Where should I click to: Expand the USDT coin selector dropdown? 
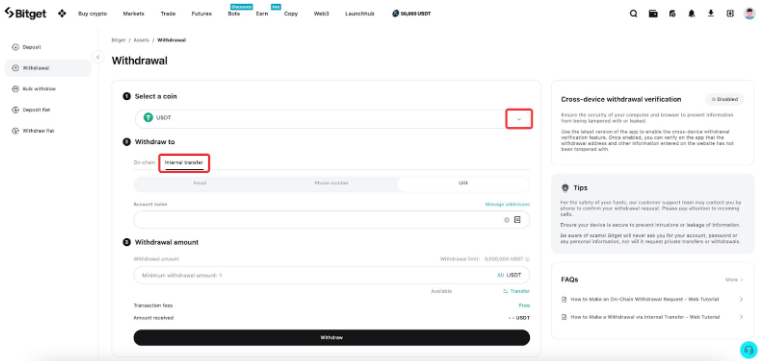point(519,119)
